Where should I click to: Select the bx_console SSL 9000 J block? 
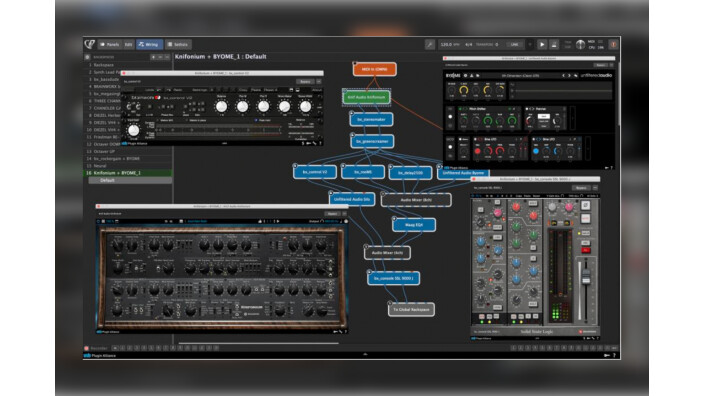point(394,278)
